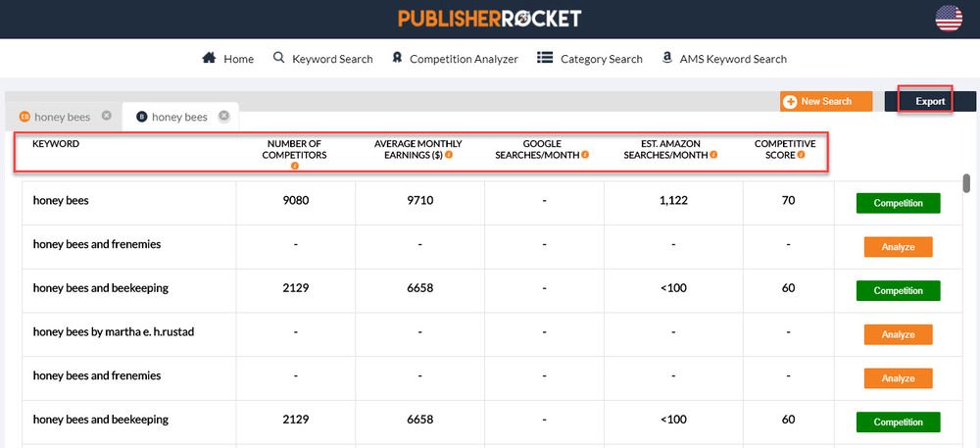Click the COMPETITIVE SCORE column header
980x448 pixels.
click(784, 149)
